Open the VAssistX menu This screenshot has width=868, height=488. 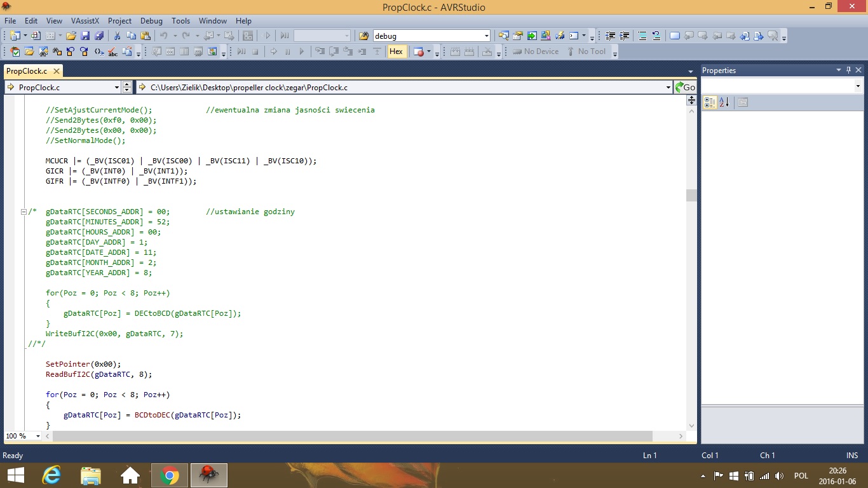(x=85, y=21)
